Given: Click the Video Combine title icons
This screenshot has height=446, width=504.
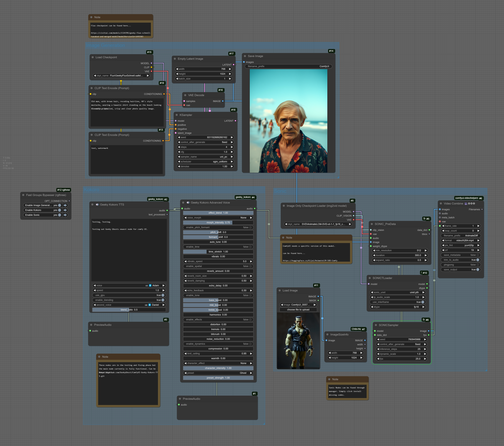Looking at the screenshot, I should coord(470,204).
